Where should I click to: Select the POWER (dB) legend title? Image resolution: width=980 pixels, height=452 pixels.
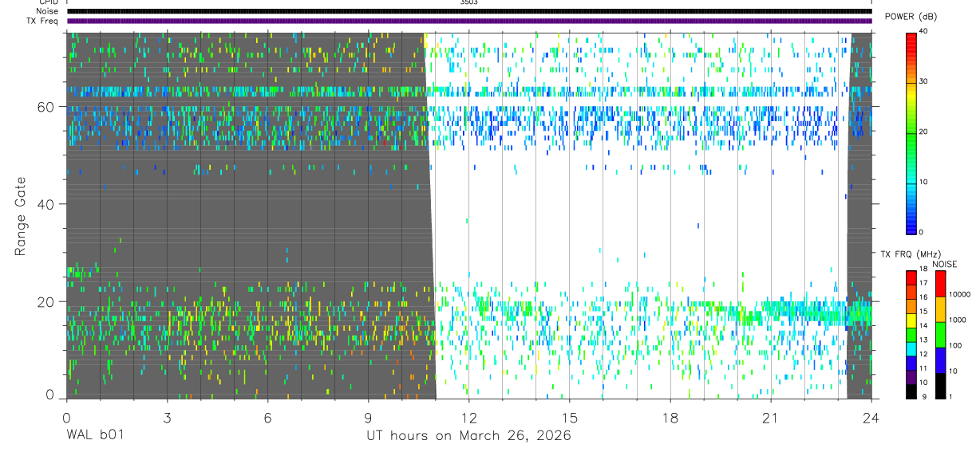click(911, 17)
